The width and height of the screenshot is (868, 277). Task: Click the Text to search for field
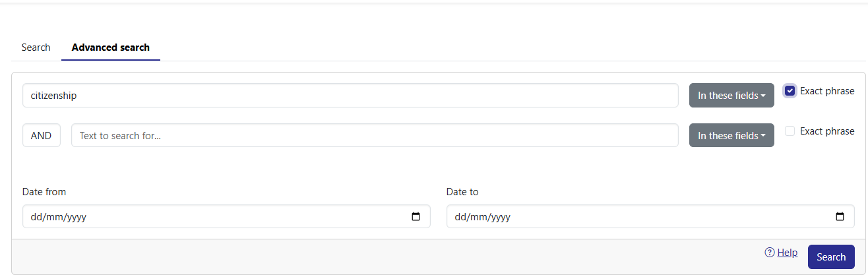(375, 135)
